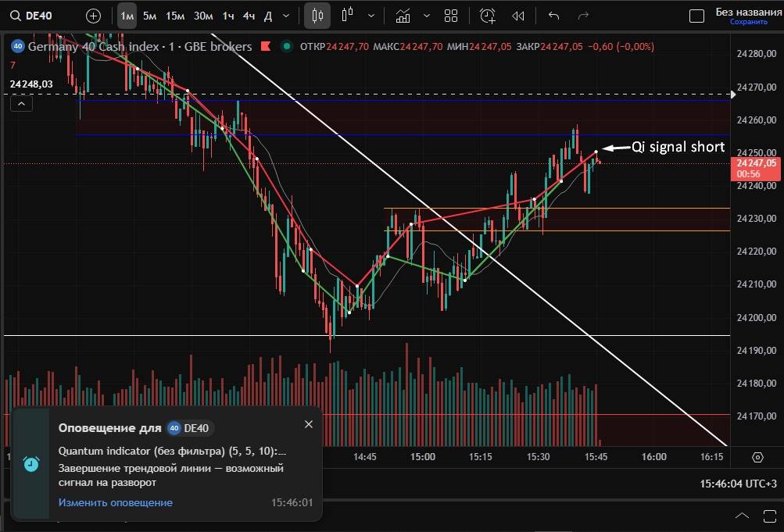Click the Изменить оповещение link
This screenshot has width=784, height=532.
(x=115, y=502)
